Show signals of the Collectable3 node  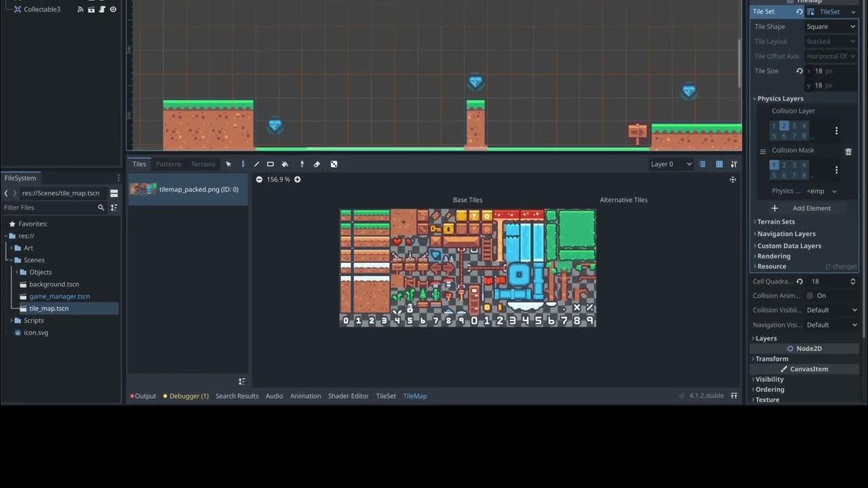point(80,9)
